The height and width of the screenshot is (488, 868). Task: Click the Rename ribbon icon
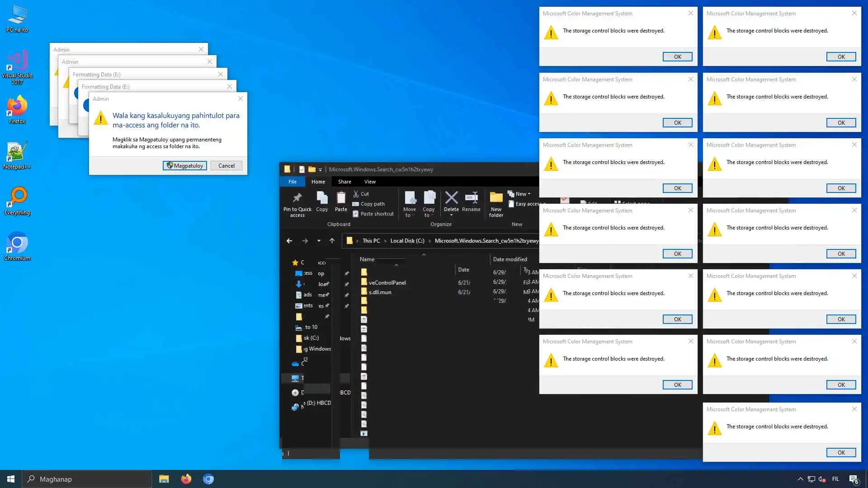click(x=471, y=198)
